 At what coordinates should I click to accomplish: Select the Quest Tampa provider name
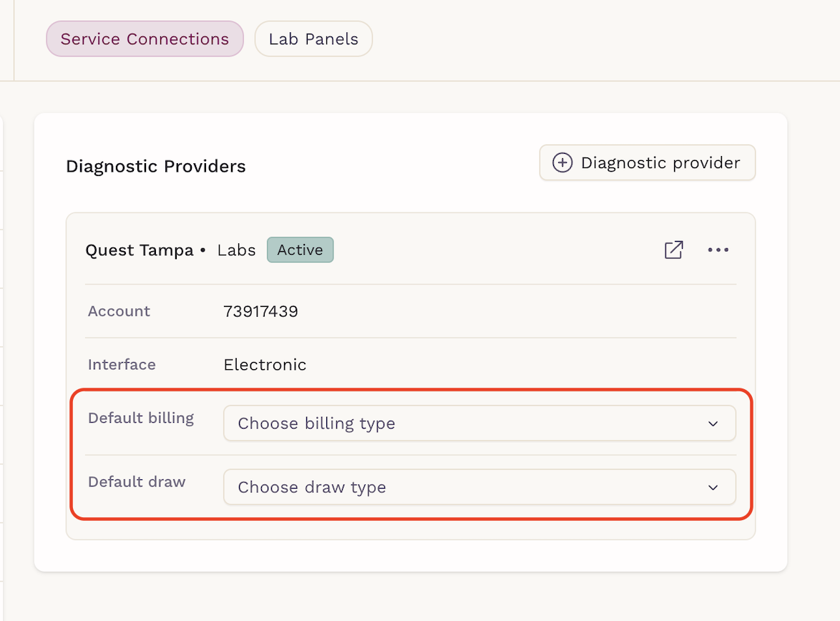click(140, 250)
